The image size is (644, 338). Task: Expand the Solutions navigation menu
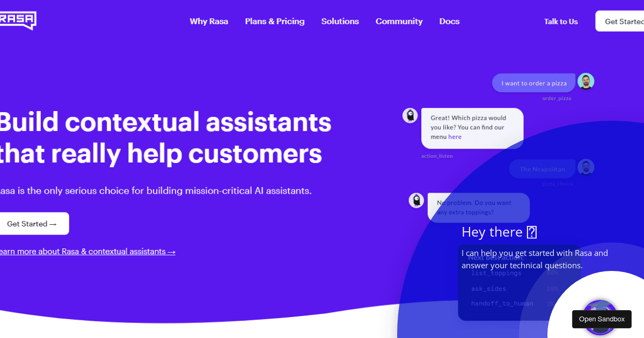[x=340, y=21]
